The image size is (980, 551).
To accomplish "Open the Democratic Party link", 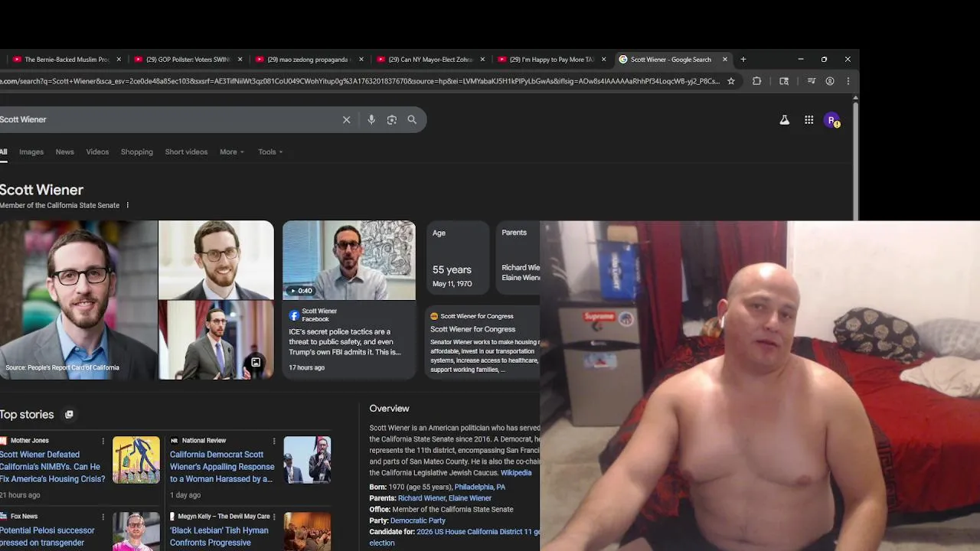I will (418, 520).
